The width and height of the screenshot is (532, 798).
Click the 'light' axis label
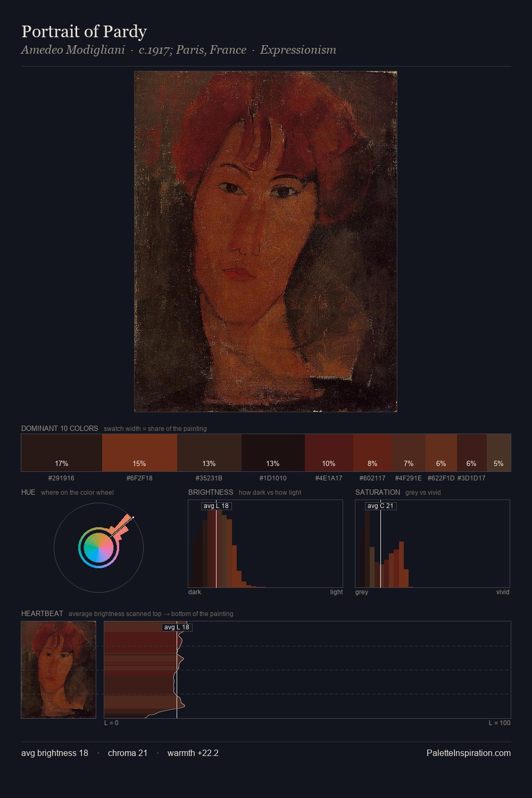pyautogui.click(x=336, y=592)
